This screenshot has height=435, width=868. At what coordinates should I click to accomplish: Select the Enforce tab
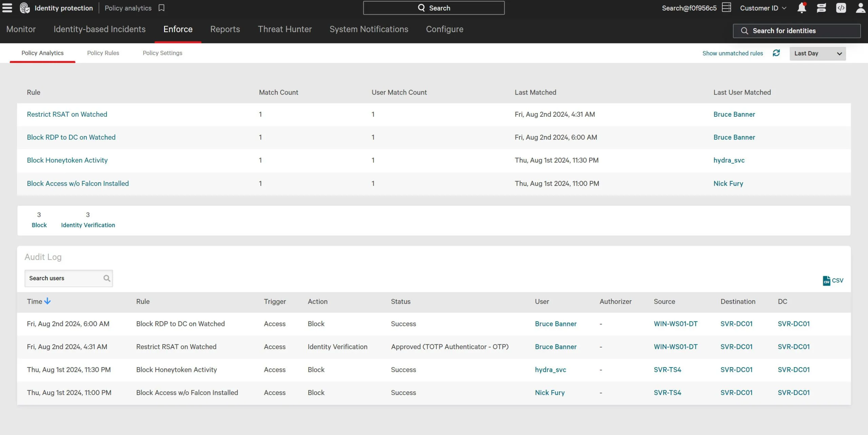click(178, 29)
